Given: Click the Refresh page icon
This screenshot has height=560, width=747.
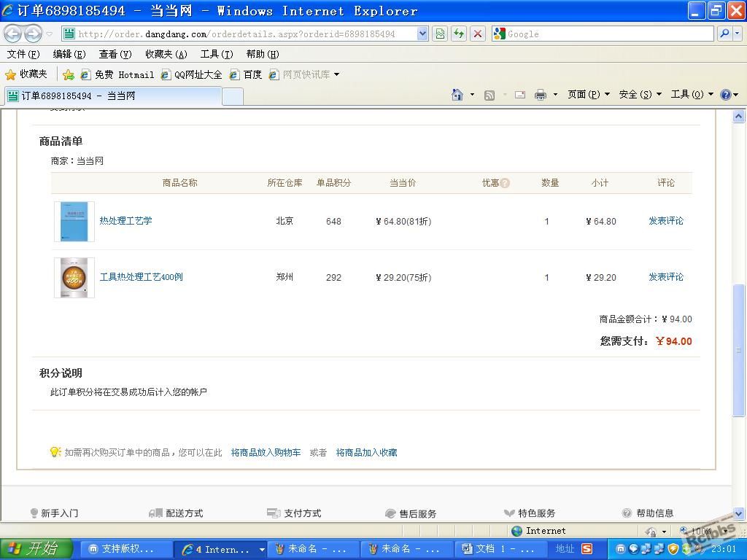Looking at the screenshot, I should [459, 34].
